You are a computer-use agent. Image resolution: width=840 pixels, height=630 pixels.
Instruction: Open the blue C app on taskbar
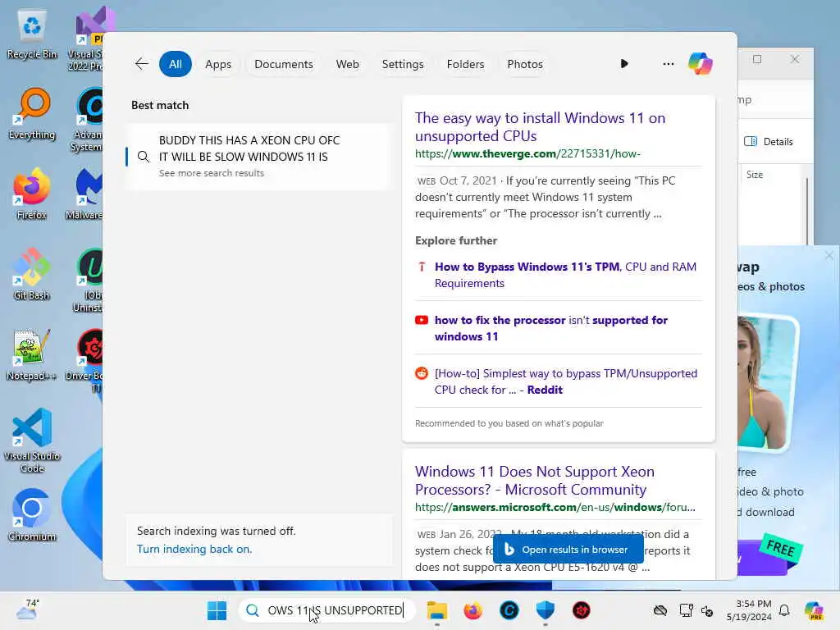point(509,610)
